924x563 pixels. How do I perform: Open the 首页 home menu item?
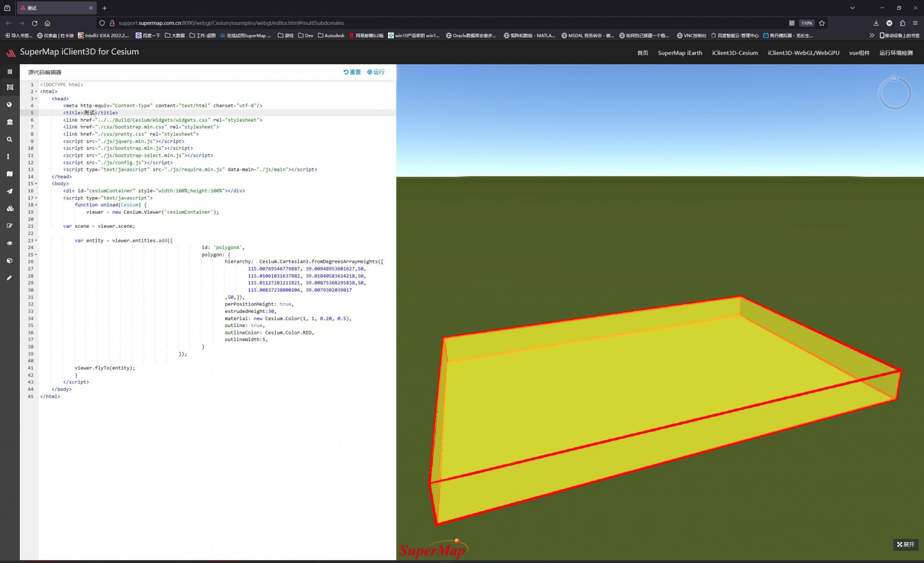[x=642, y=53]
